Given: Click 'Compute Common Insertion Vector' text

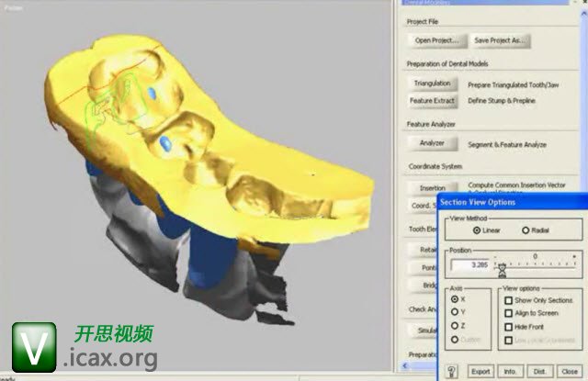Looking at the screenshot, I should 516,185.
